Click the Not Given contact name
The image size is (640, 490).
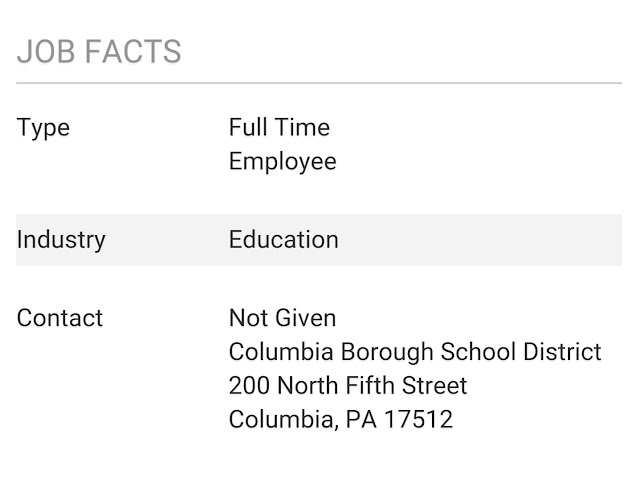click(x=282, y=318)
